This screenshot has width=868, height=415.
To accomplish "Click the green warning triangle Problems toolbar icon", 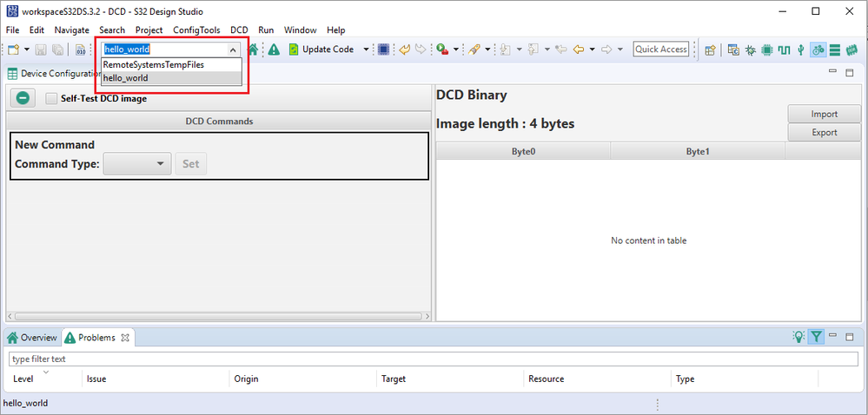I will tap(274, 49).
